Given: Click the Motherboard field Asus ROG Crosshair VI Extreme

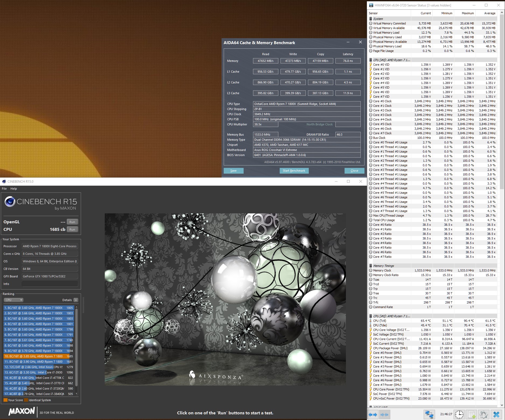Looking at the screenshot, I should point(307,150).
